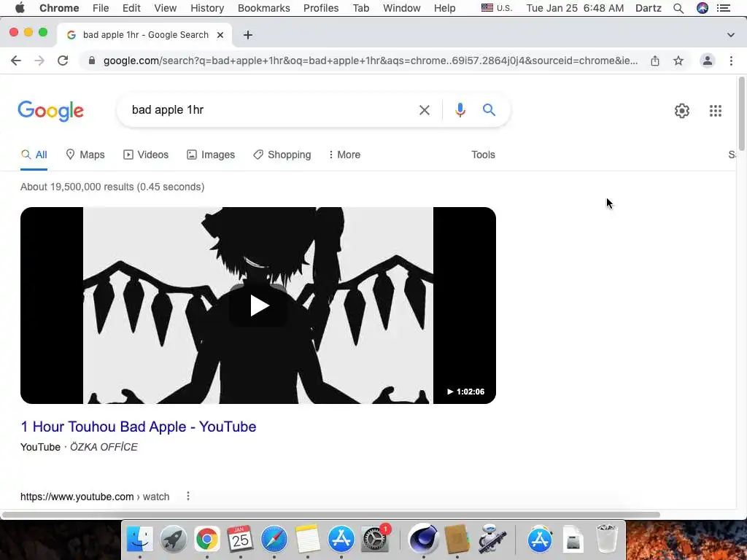Screen dimensions: 747x560
Task: Open Safari from the Dock
Action: click(x=274, y=539)
